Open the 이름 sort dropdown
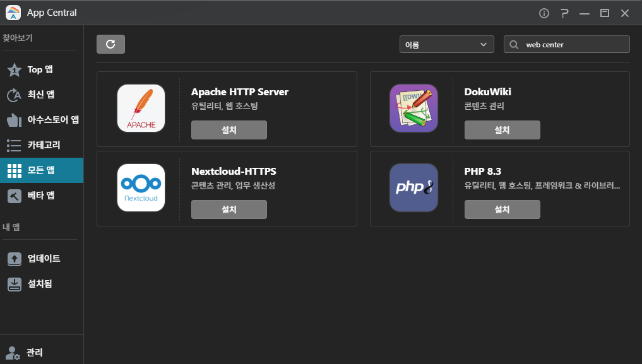642x364 pixels. tap(447, 44)
